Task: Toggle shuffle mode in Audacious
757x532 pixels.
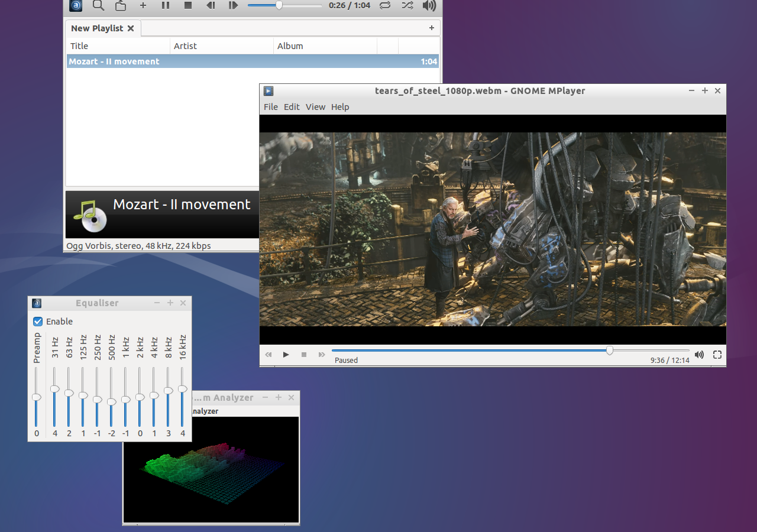Action: pos(407,5)
